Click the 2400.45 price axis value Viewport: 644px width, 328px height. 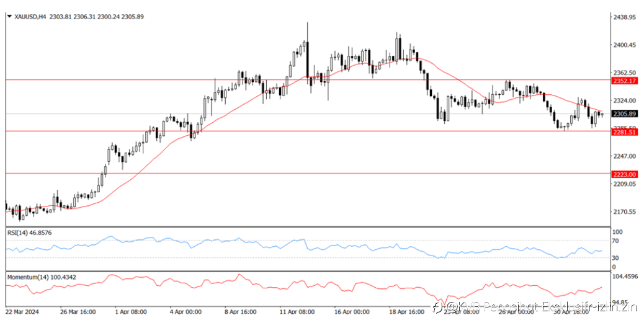tap(624, 45)
